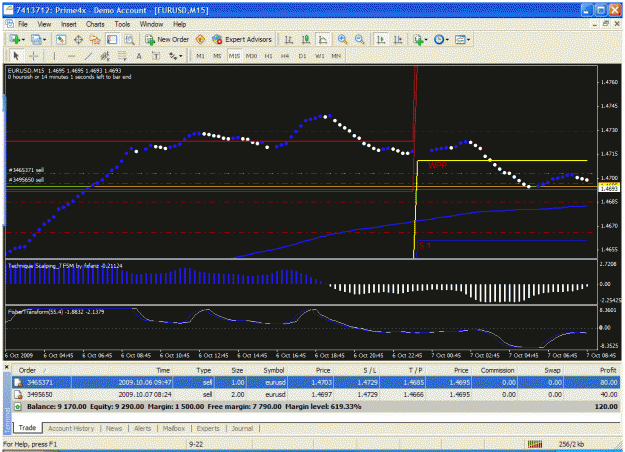Open the application icon in the menu bar
This screenshot has width=625, height=452.
pos(9,24)
